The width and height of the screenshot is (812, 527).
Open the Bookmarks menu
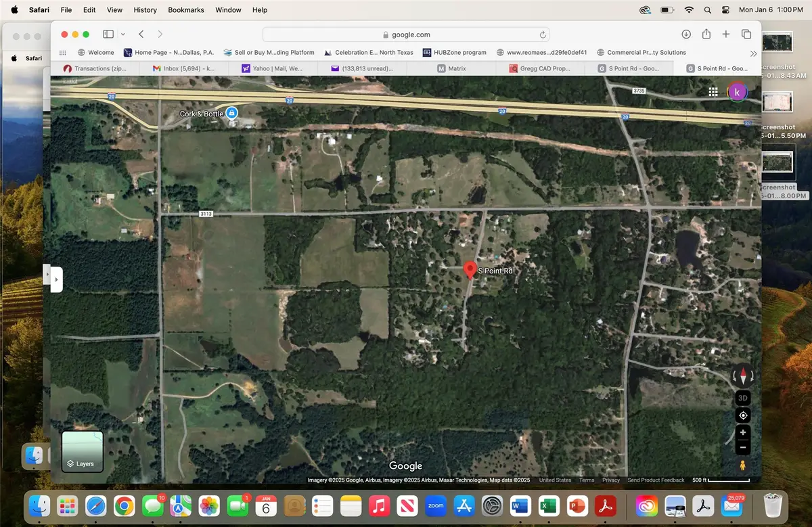coord(185,9)
